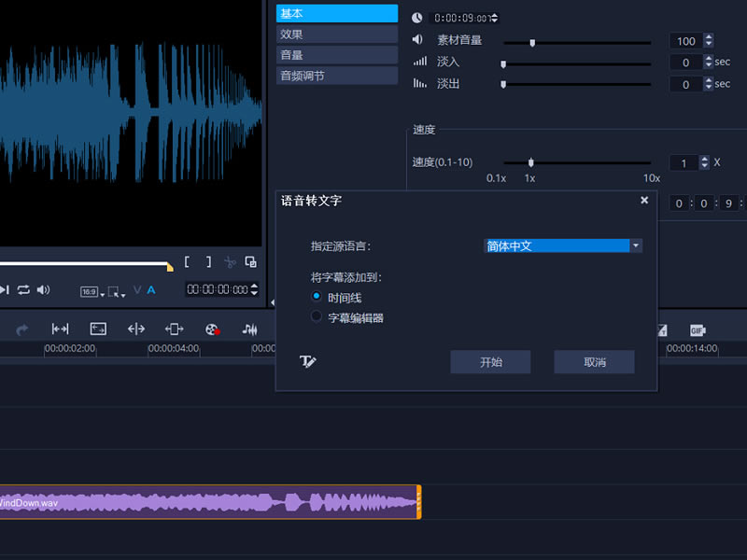
Task: Toggle the audio 'A' track mode button
Action: point(151,290)
